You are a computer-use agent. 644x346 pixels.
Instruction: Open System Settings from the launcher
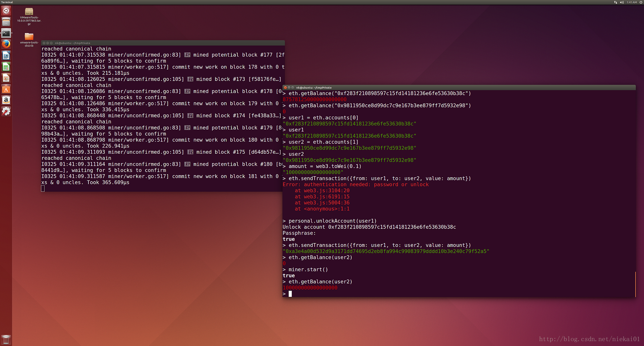point(6,111)
